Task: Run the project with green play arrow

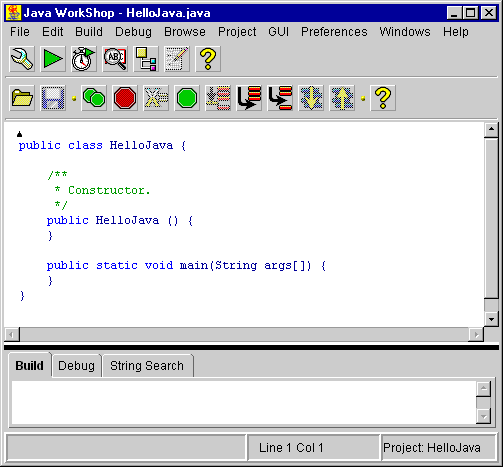Action: 53,59
